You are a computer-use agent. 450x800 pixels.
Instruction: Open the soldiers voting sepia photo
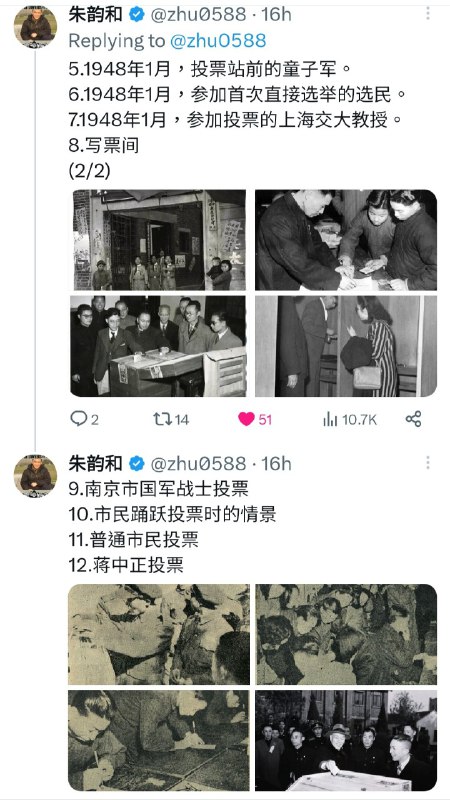tap(159, 634)
